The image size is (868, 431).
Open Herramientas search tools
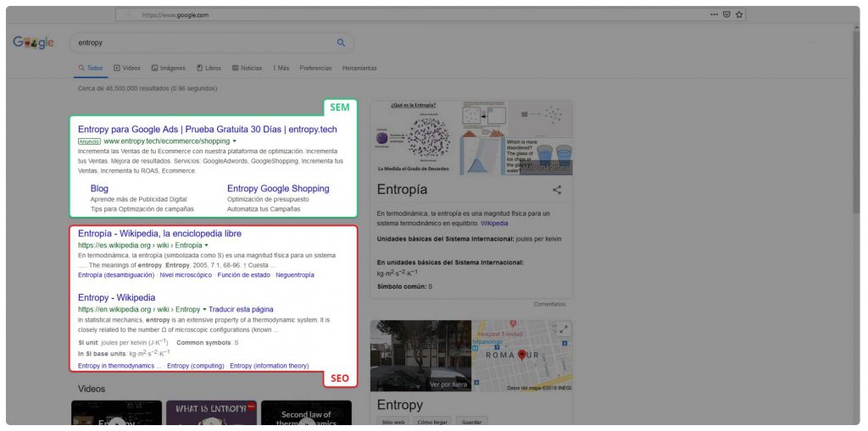359,68
